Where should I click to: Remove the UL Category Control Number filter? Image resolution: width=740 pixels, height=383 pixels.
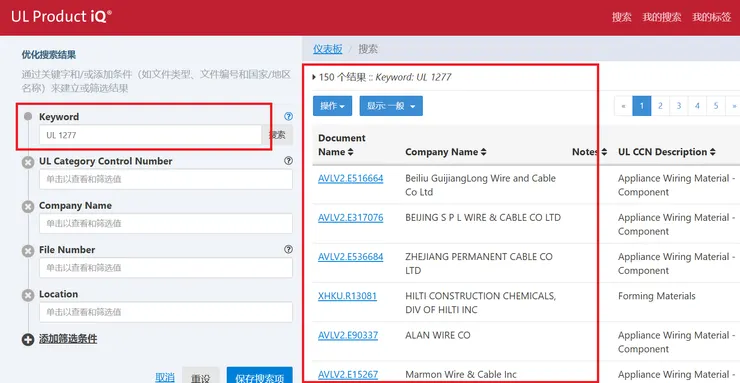coord(28,163)
